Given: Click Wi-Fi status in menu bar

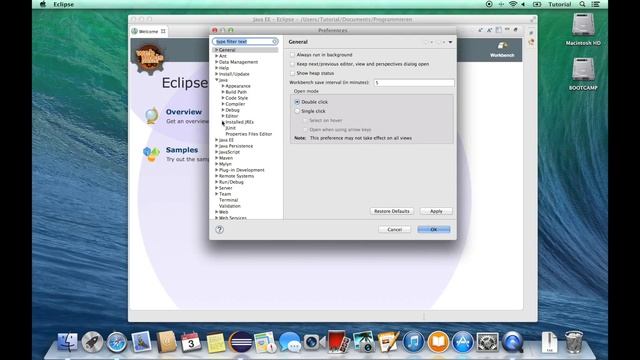Looking at the screenshot, I should [x=513, y=4].
